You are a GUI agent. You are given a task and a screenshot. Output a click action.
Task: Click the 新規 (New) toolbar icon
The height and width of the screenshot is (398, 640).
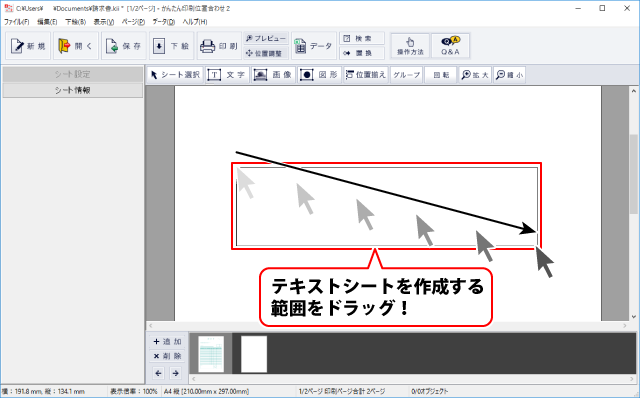point(28,46)
